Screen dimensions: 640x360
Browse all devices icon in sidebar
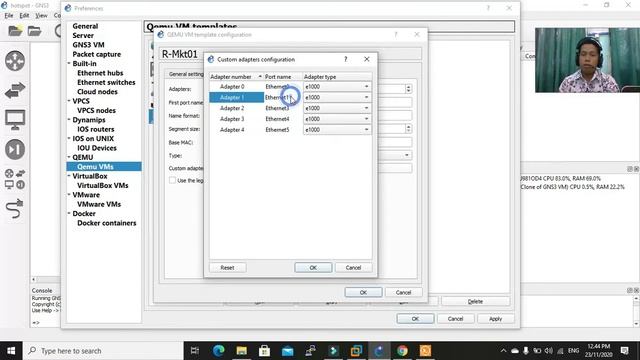pos(15,179)
